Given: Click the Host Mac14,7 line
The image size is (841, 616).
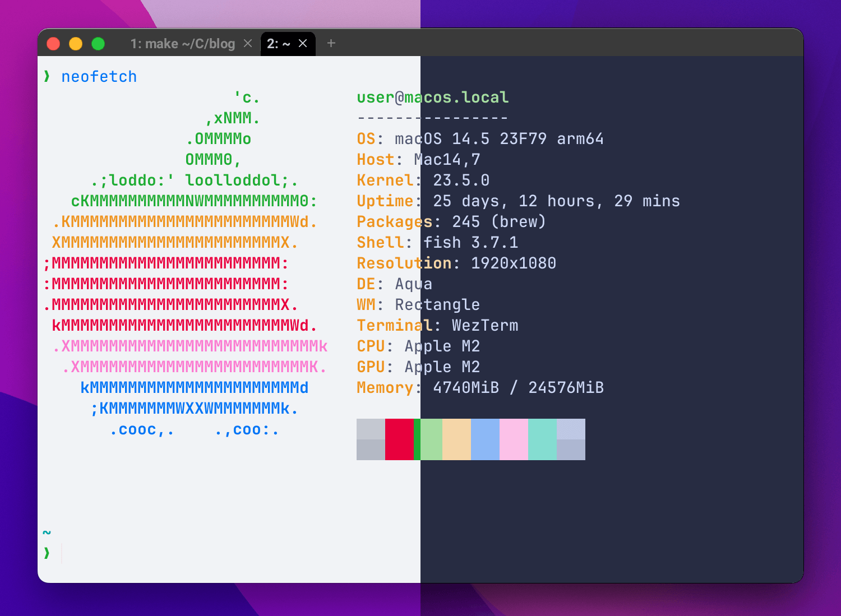Looking at the screenshot, I should click(x=418, y=160).
